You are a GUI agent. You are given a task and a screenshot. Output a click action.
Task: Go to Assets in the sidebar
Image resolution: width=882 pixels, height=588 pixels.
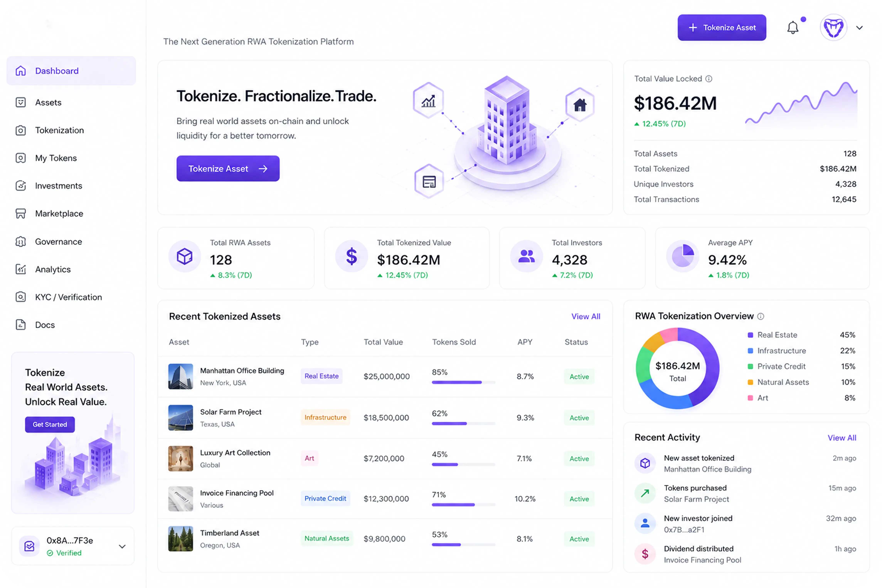click(x=48, y=102)
